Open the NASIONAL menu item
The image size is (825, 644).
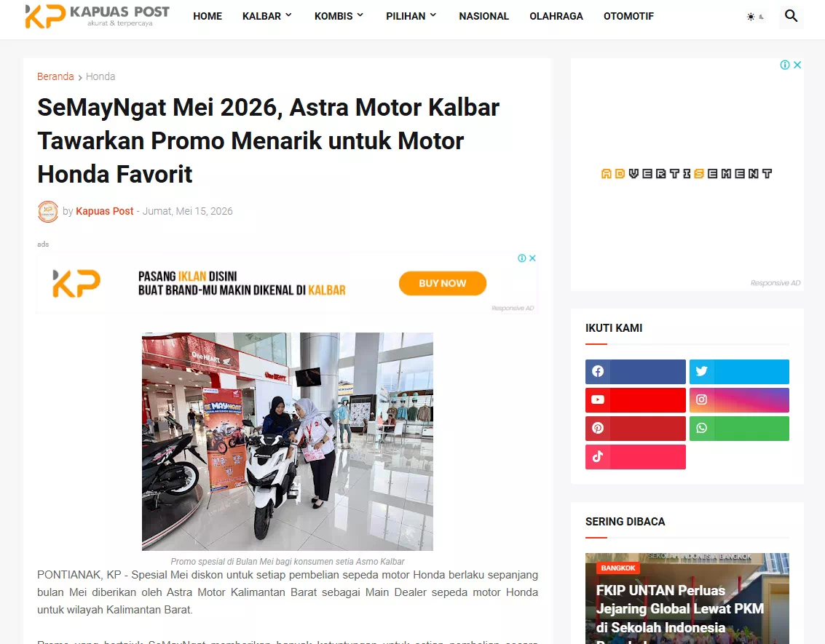(484, 16)
